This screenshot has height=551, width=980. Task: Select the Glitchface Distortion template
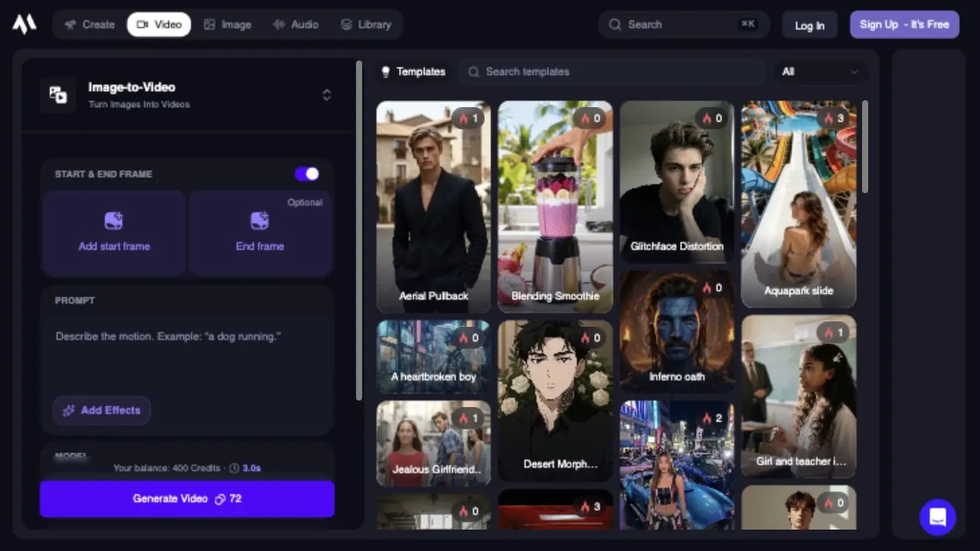(x=677, y=182)
